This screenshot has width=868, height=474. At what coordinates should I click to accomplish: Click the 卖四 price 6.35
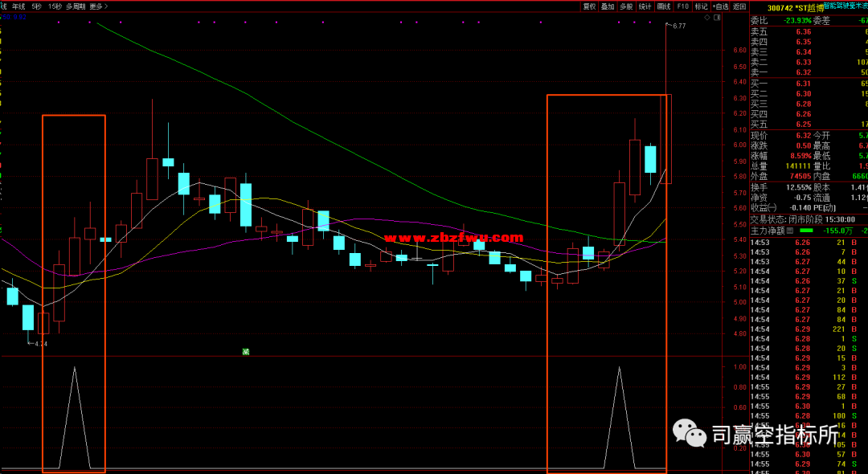click(803, 42)
